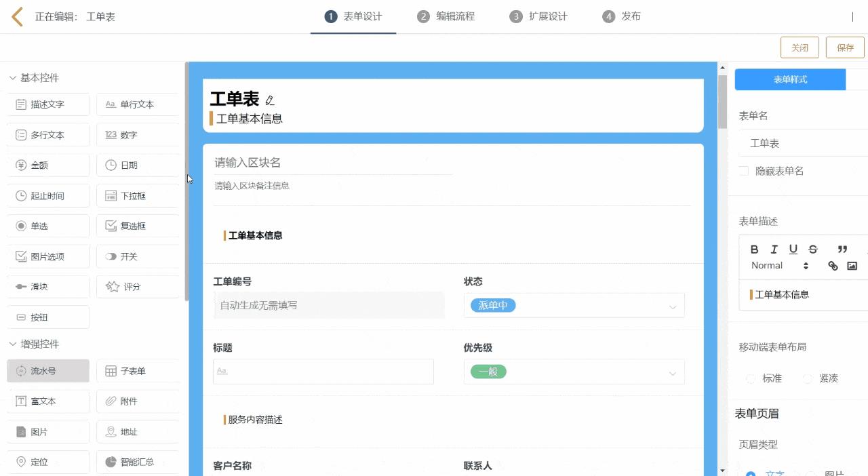Click the 关闭 button
The height and width of the screenshot is (476, 868).
800,48
